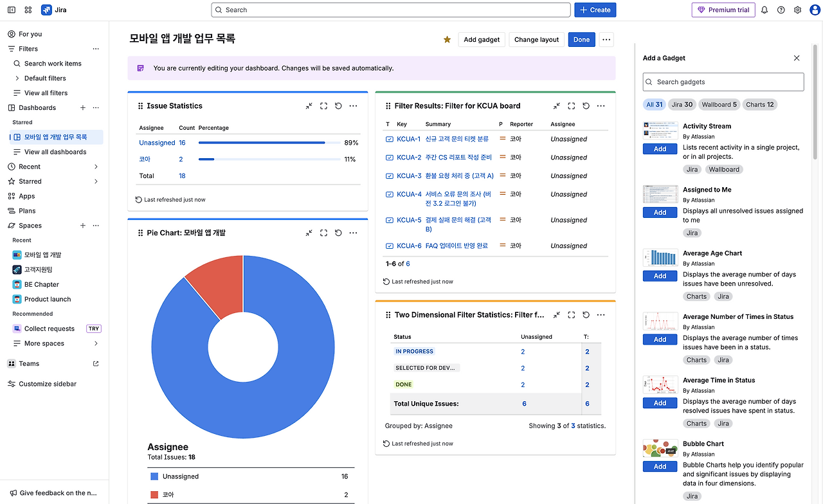Open the dashboard more actions menu
The height and width of the screenshot is (504, 823).
coord(606,39)
